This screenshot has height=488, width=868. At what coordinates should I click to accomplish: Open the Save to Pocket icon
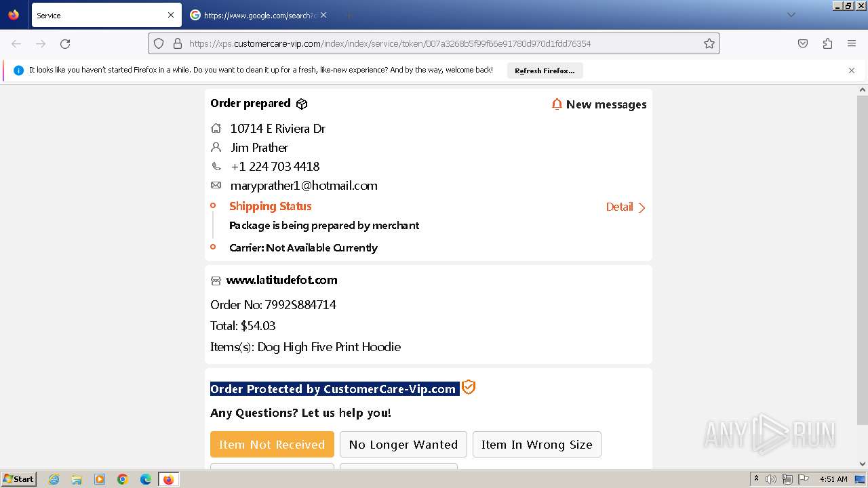[803, 43]
